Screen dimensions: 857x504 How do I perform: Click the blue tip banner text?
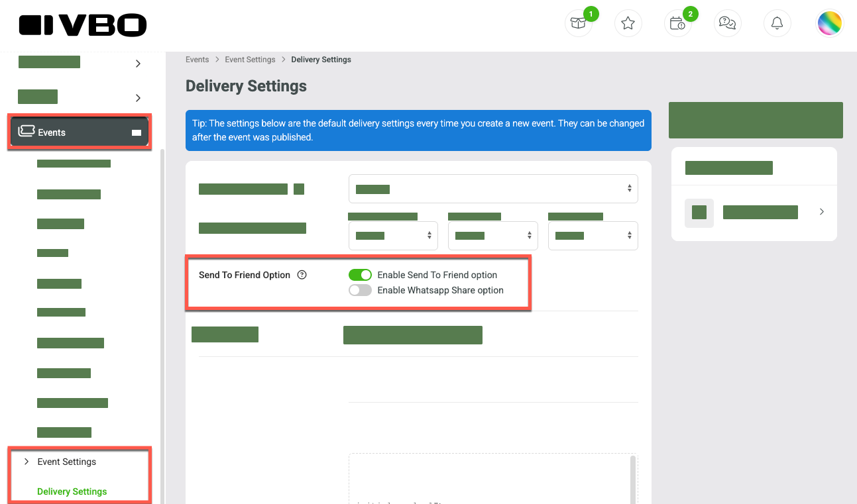(x=418, y=130)
